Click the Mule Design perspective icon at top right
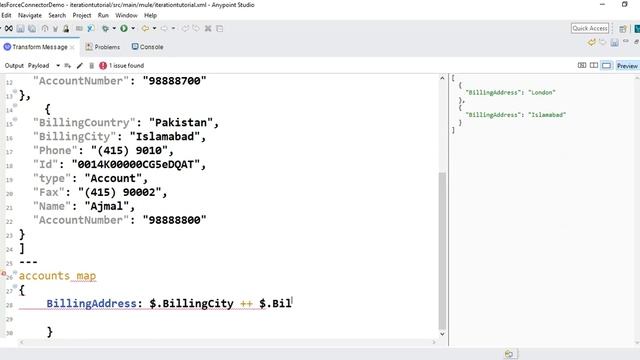 [637, 29]
